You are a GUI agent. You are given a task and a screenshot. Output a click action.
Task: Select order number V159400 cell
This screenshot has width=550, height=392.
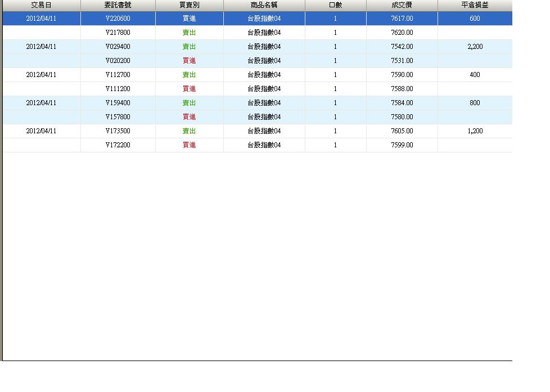(x=118, y=103)
